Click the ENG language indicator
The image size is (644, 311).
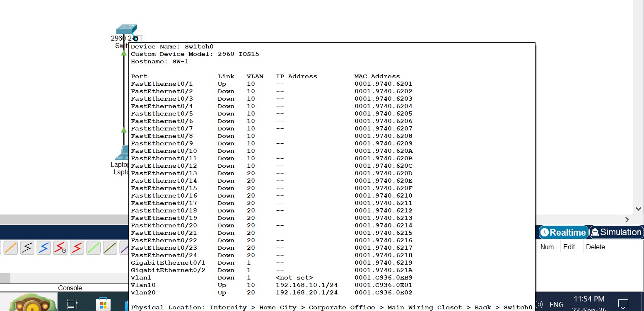point(556,305)
